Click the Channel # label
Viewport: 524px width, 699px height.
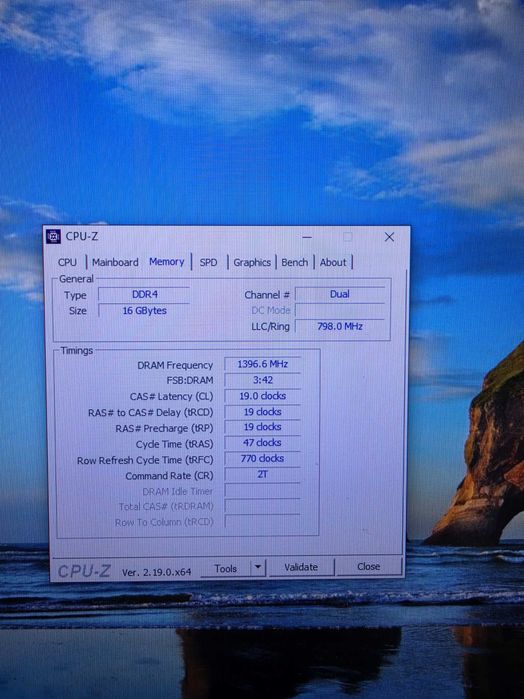(x=267, y=295)
